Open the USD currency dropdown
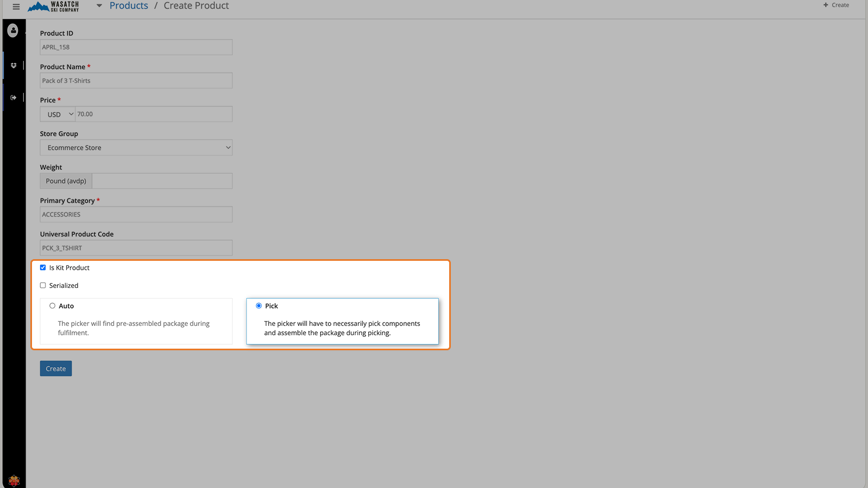This screenshot has width=868, height=488. click(58, 114)
